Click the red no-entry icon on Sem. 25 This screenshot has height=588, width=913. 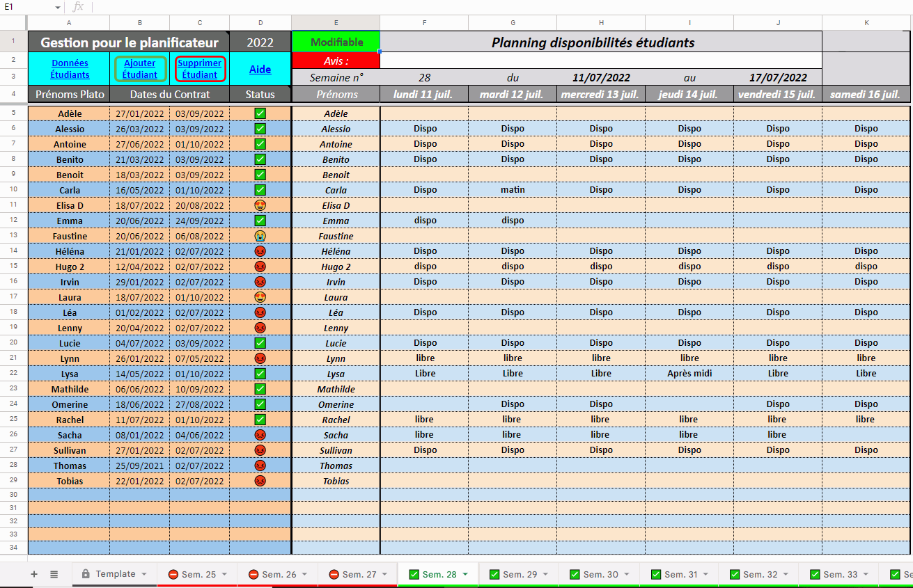pos(173,575)
